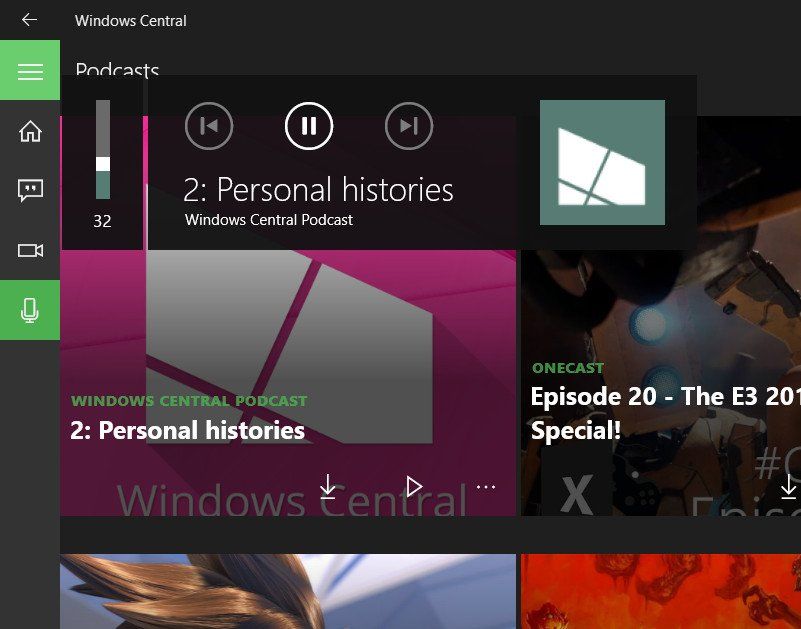Skip to next track in player

coord(409,126)
